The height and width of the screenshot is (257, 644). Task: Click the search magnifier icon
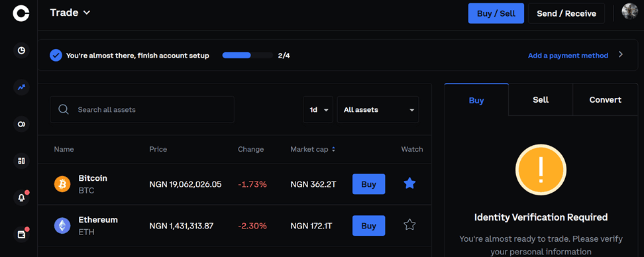click(x=63, y=109)
